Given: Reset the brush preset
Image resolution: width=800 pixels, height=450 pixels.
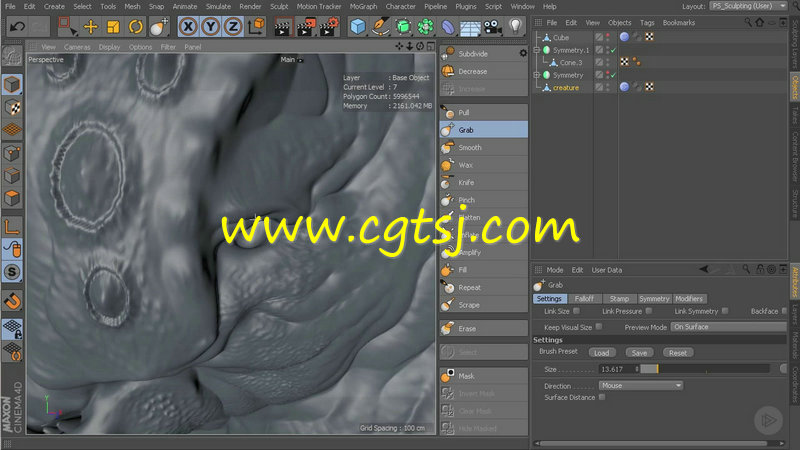Looking at the screenshot, I should pos(678,353).
